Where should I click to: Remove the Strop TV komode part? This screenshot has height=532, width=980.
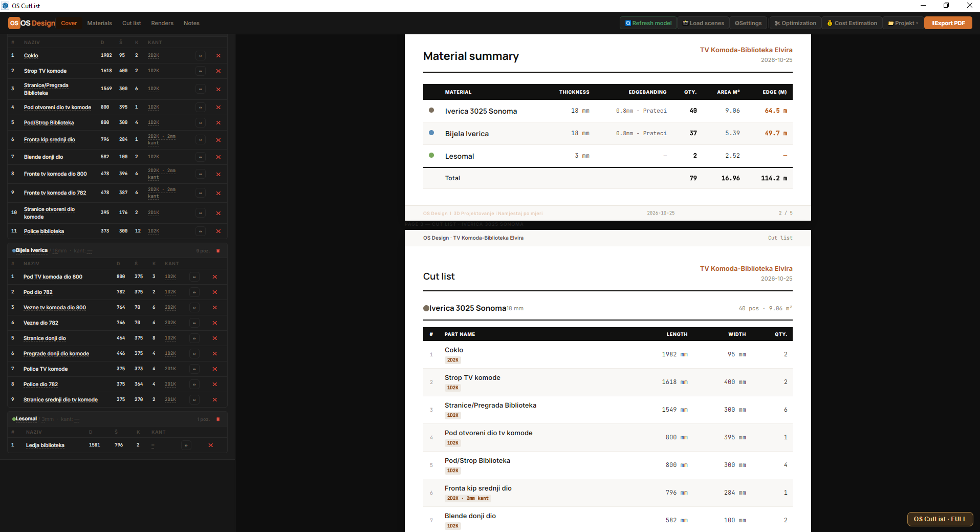(x=219, y=71)
